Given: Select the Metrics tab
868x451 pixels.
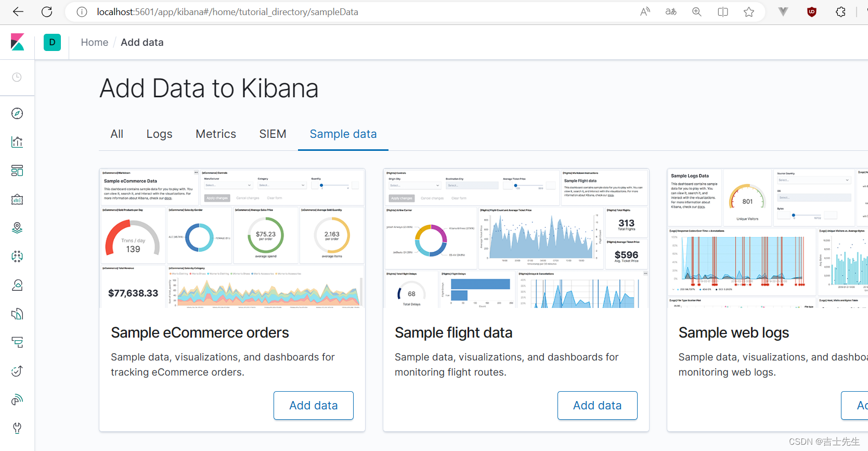Looking at the screenshot, I should (216, 134).
